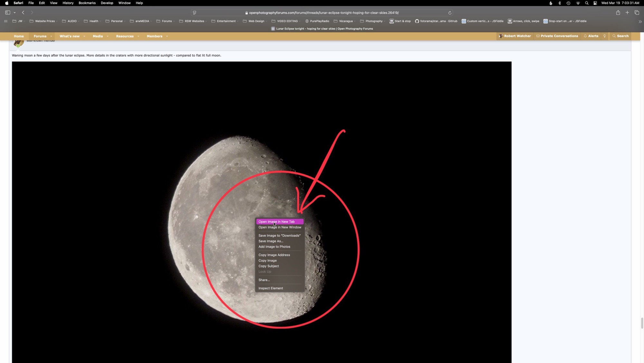Select the Lunar Eclipse tonight tab
The image size is (644, 363).
pos(322,29)
